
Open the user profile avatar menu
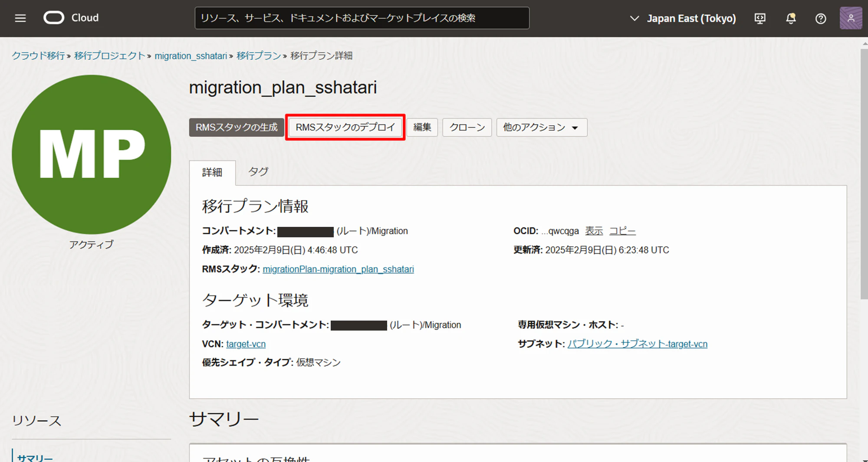click(x=851, y=18)
